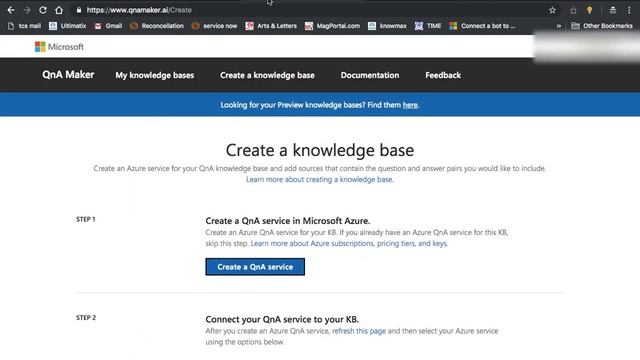Image resolution: width=640 pixels, height=360 pixels.
Task: Click 'Connect your QnA service to your KB.' heading
Action: 282,319
